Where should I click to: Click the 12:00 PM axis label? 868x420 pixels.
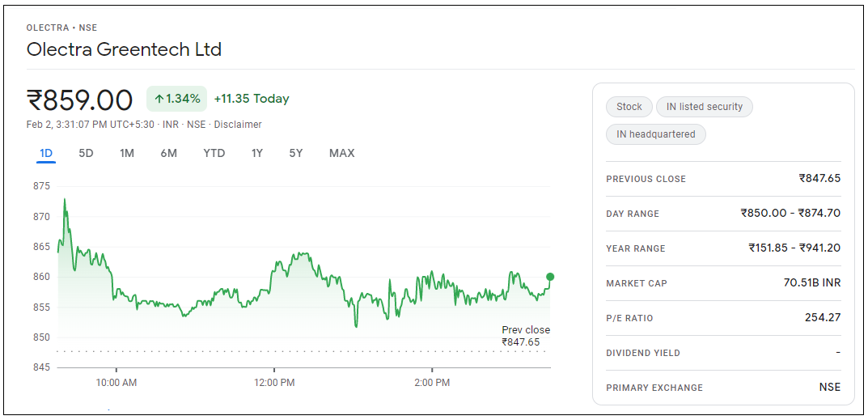tap(274, 382)
